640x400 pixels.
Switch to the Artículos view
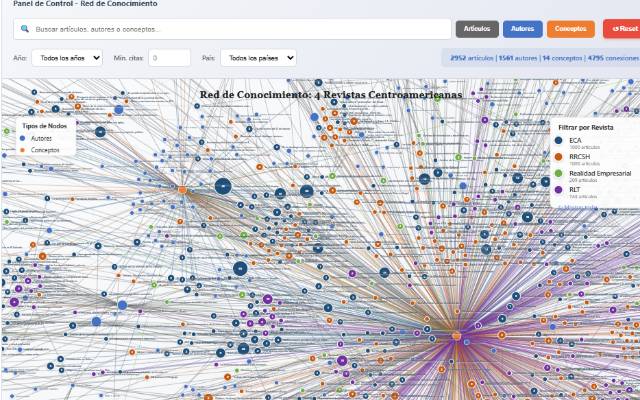point(477,29)
